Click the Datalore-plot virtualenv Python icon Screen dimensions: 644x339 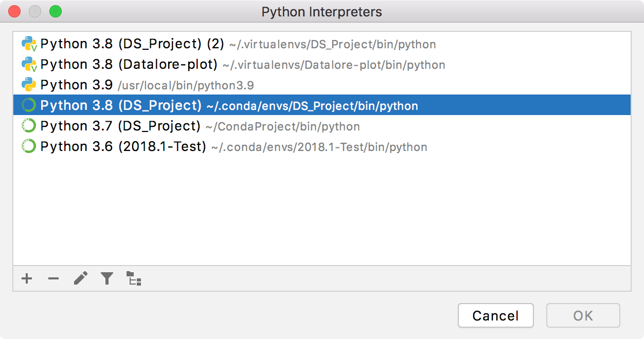coord(29,65)
